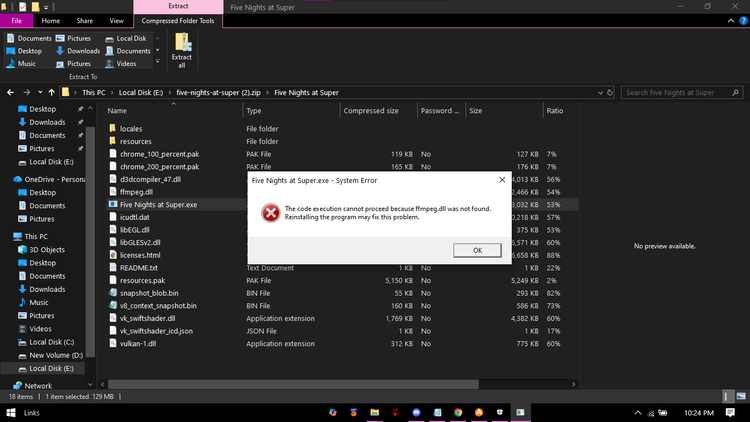Show hidden system tray icons

tap(638, 412)
